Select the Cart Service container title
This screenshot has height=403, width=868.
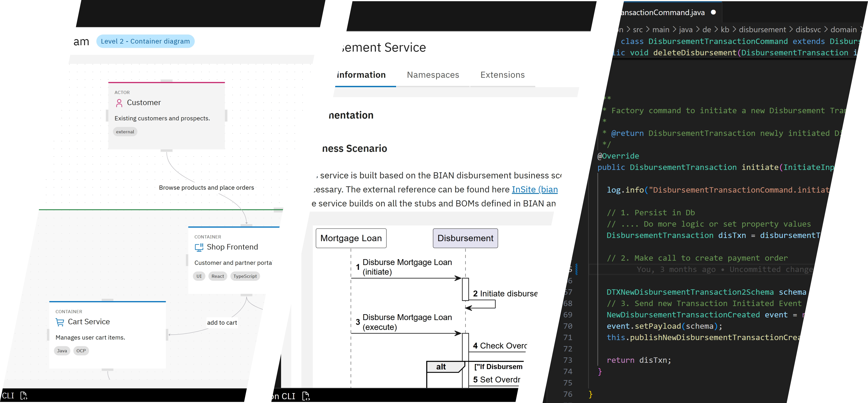pos(89,322)
